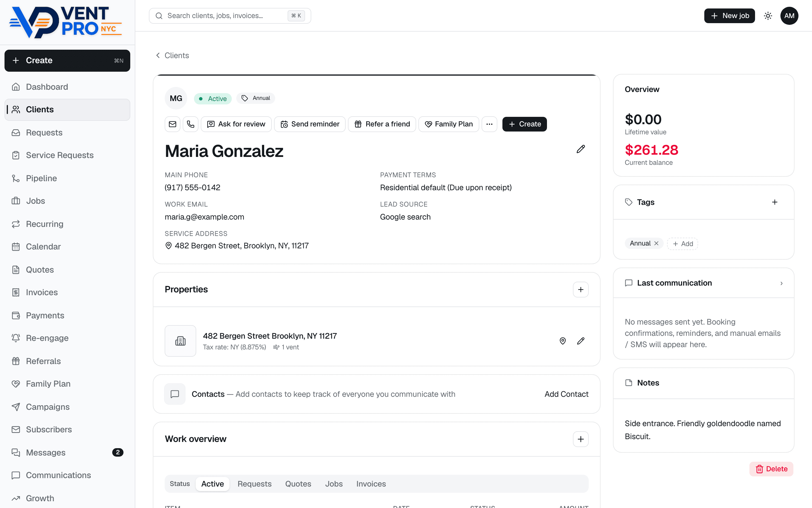Screen dimensions: 812x508
Task: Click the contacts chat bubble icon
Action: tap(175, 394)
